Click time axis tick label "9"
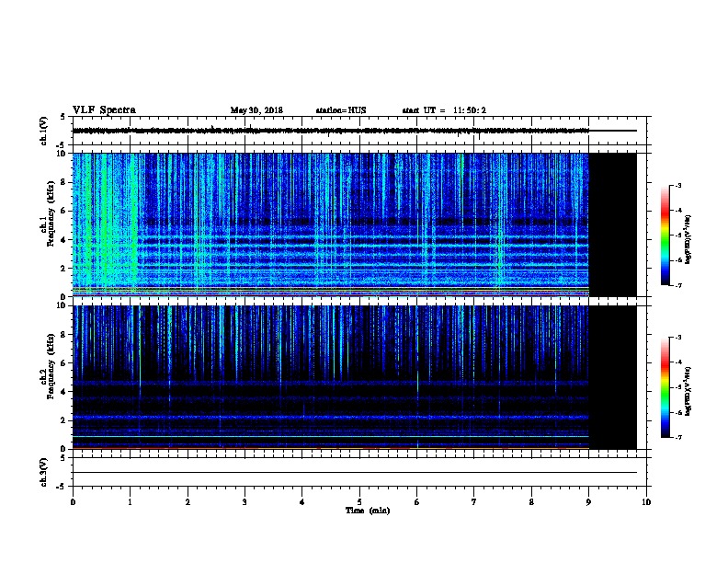The width and height of the screenshot is (728, 563). (588, 502)
